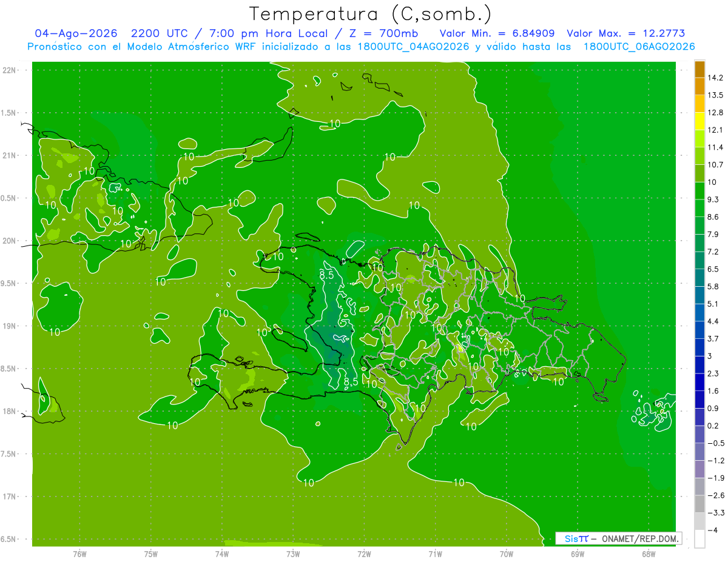Click 'Valor Min. = 6.84909' text
The width and height of the screenshot is (728, 562).
497,33
